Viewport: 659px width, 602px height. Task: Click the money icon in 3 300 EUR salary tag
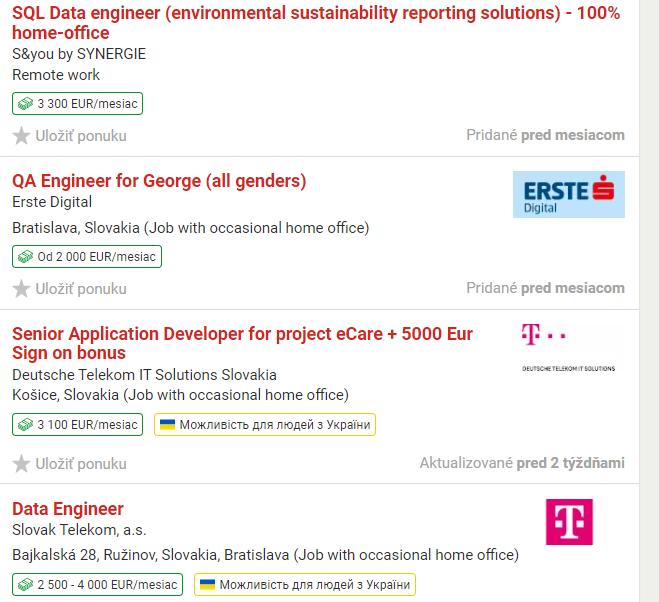25,103
